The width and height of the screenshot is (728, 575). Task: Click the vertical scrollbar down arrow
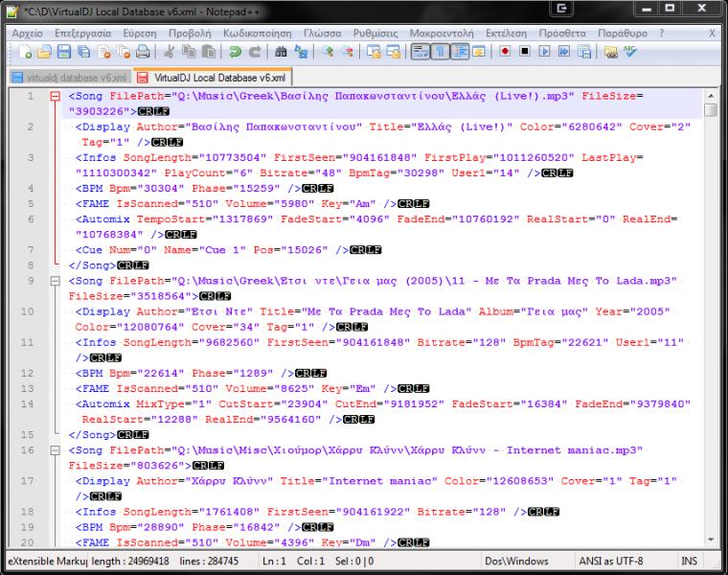[711, 540]
